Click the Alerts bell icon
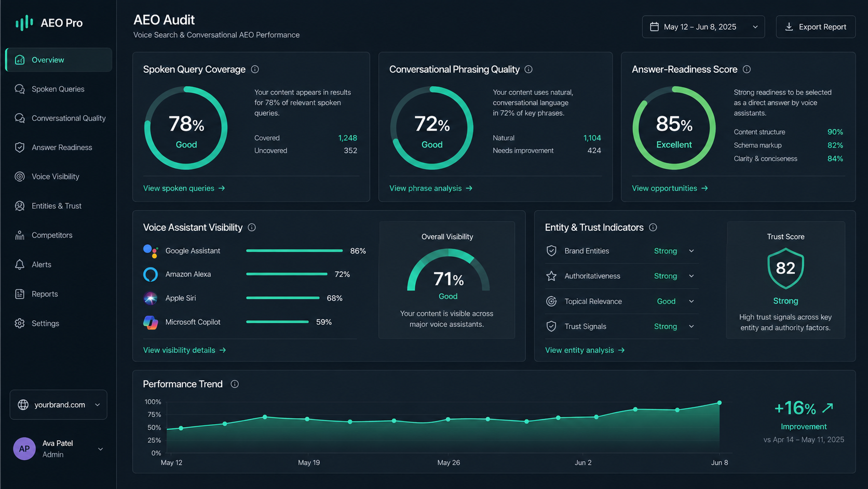The height and width of the screenshot is (489, 868). (20, 265)
